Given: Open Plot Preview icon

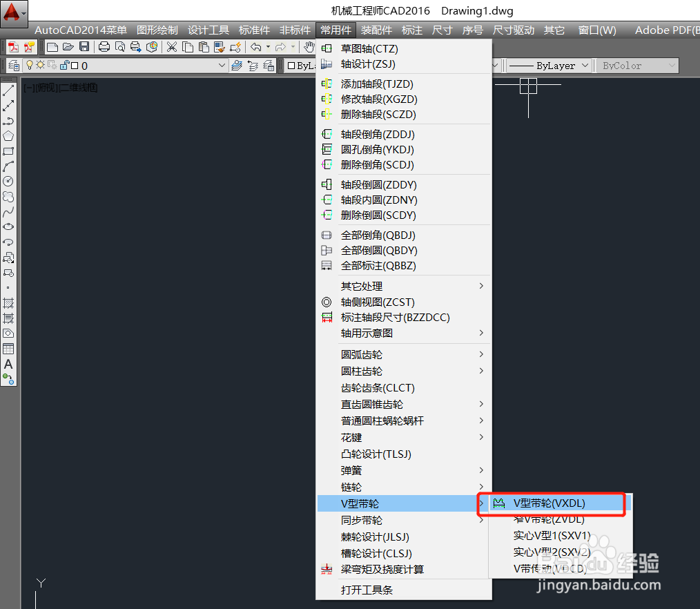Looking at the screenshot, I should pyautogui.click(x=120, y=47).
